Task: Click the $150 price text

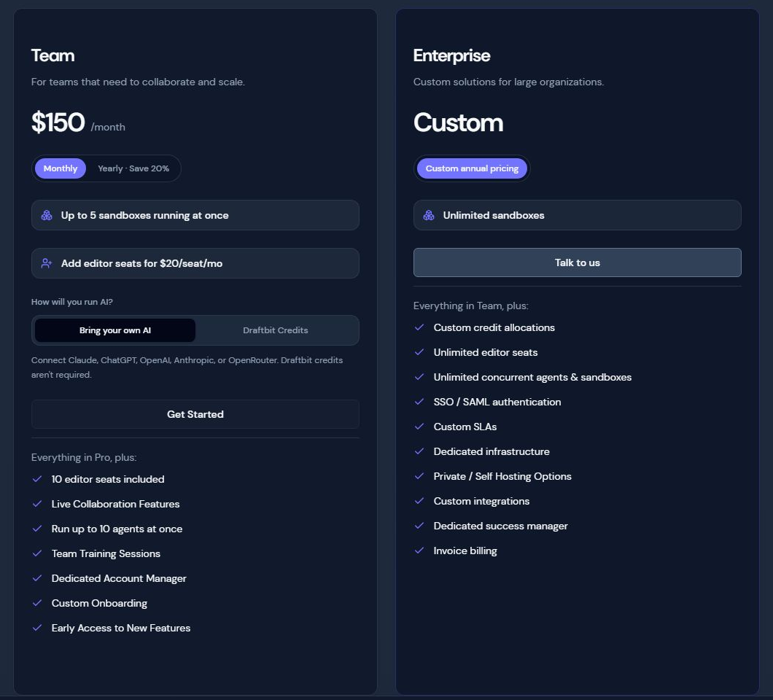Action: click(58, 122)
